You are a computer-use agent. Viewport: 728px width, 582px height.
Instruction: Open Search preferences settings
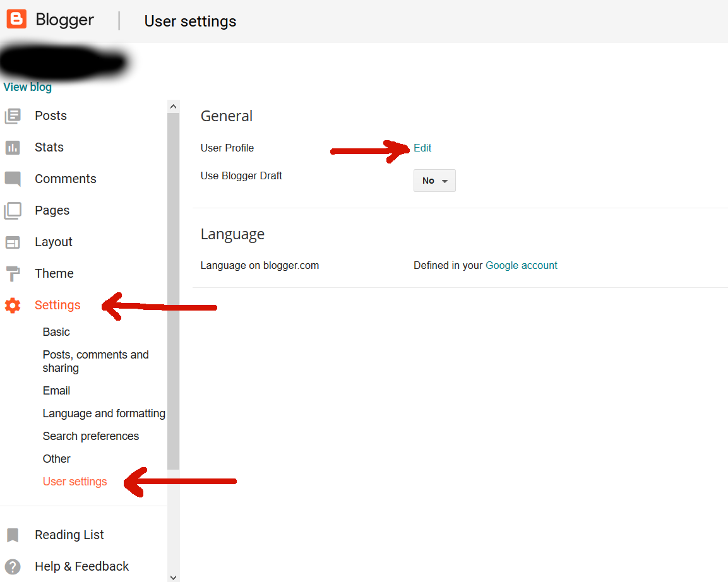tap(90, 436)
